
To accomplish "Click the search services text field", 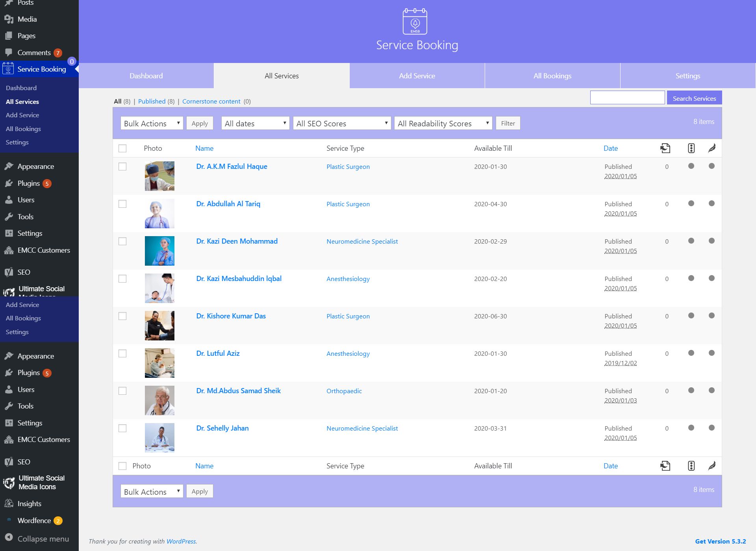I will 627,98.
